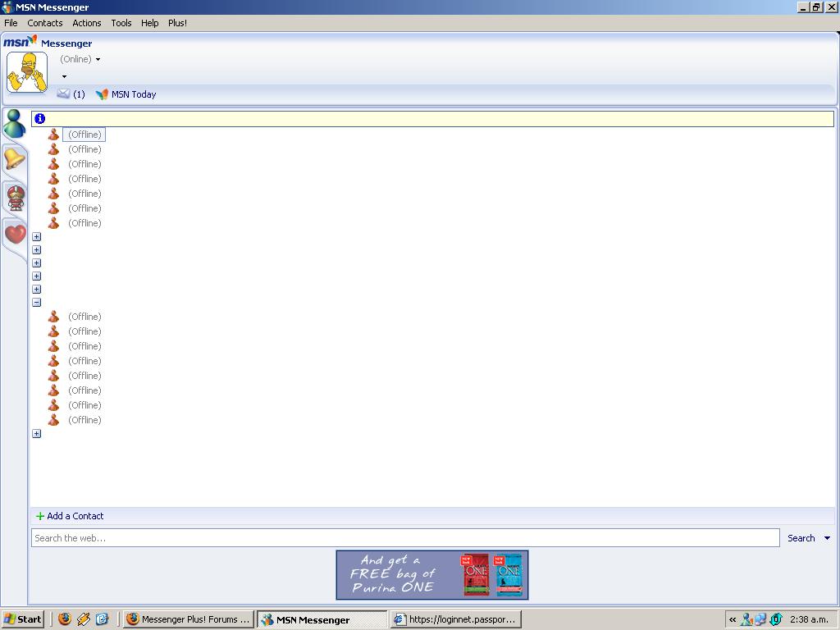Image resolution: width=840 pixels, height=630 pixels.
Task: Expand the last contact group at bottom
Action: 36,434
